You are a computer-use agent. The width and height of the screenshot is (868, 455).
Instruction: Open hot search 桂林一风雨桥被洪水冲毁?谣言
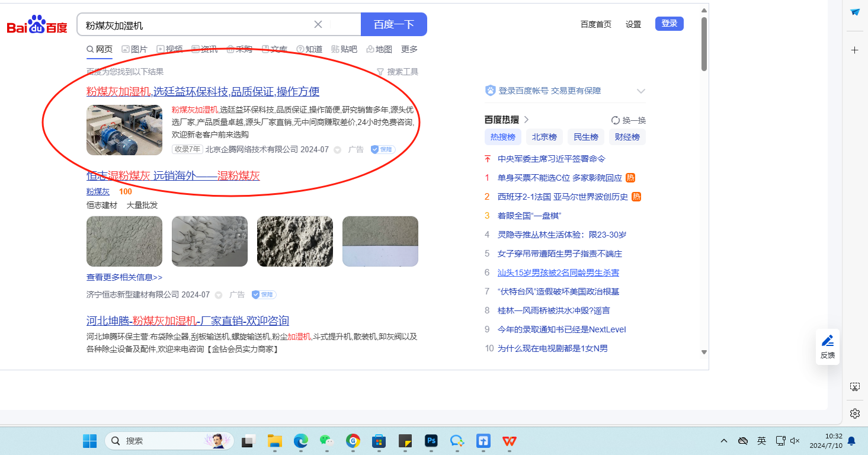point(554,310)
